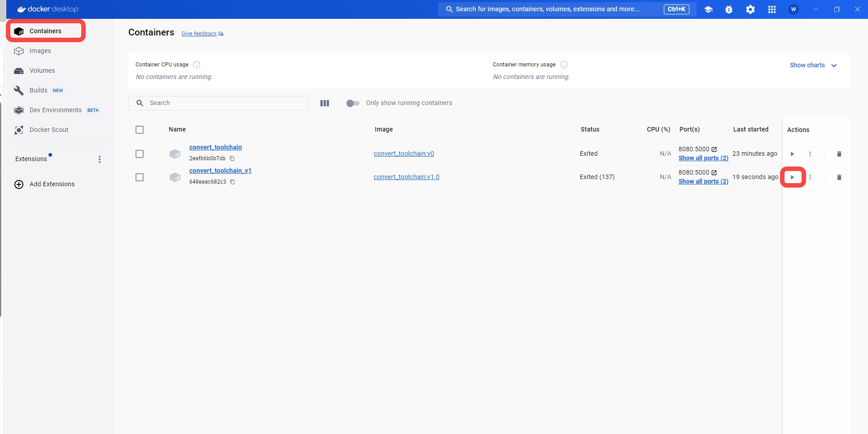Open more actions for convert_toolchain_v1

pos(810,177)
